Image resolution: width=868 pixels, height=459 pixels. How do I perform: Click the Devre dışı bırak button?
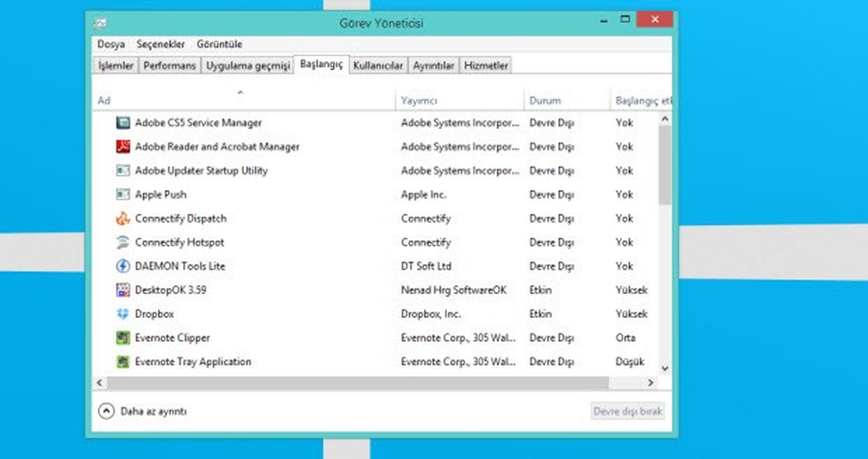[x=627, y=411]
